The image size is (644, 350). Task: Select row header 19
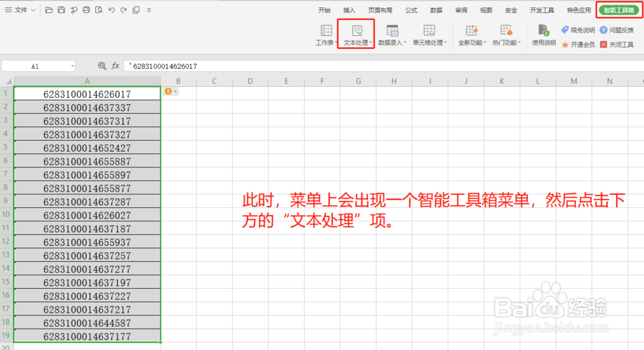pos(6,336)
